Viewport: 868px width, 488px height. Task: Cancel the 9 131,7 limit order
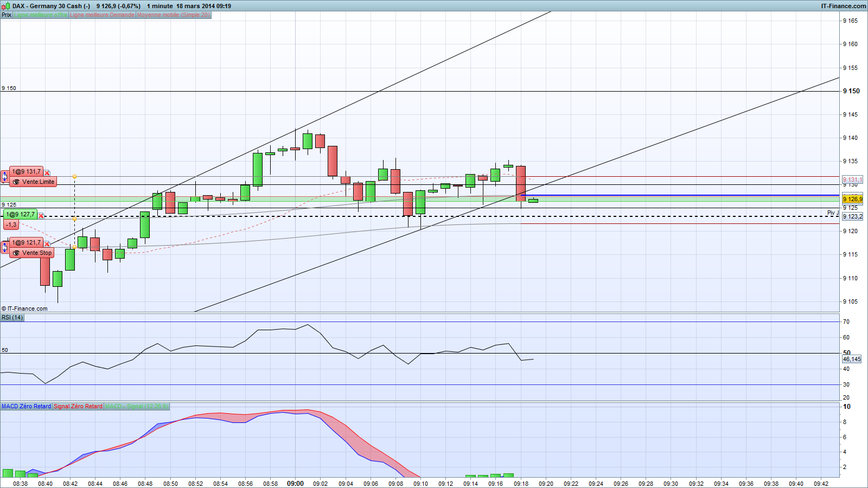[x=47, y=173]
